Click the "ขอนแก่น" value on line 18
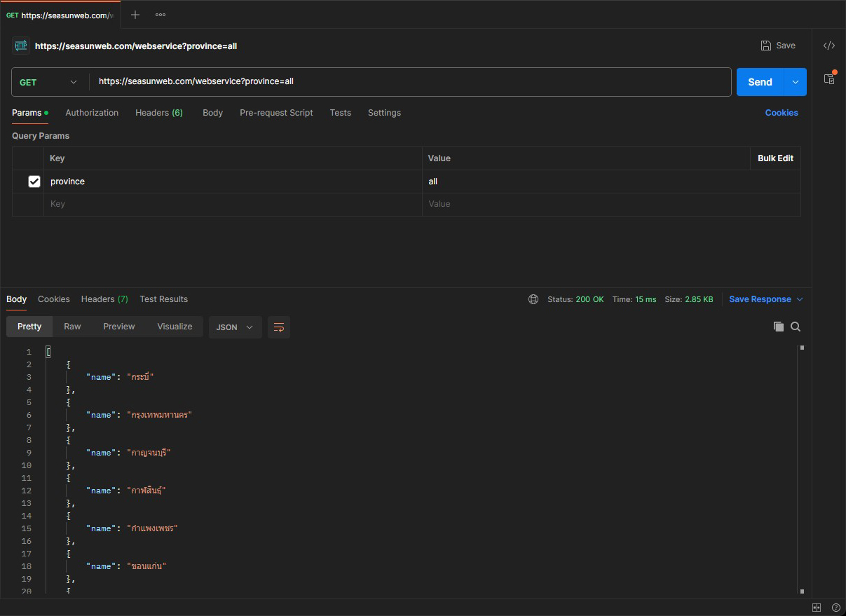The width and height of the screenshot is (846, 616). pos(146,566)
